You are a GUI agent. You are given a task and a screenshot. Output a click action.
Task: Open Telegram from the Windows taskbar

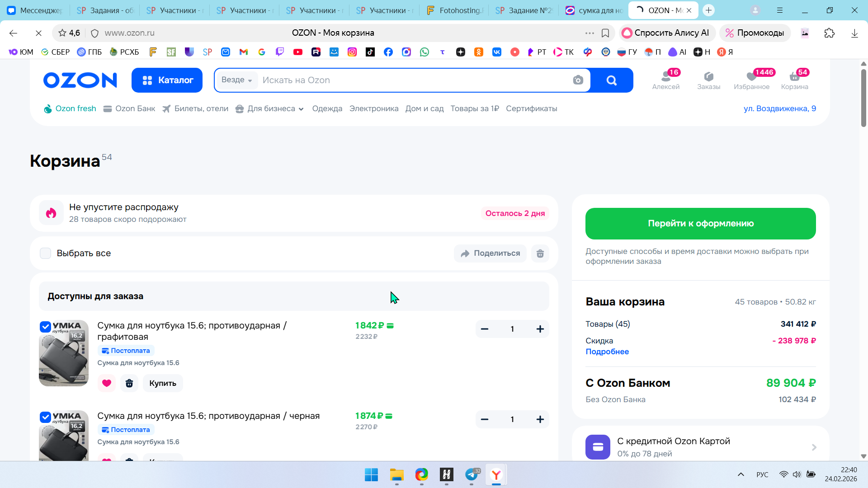[x=472, y=475]
